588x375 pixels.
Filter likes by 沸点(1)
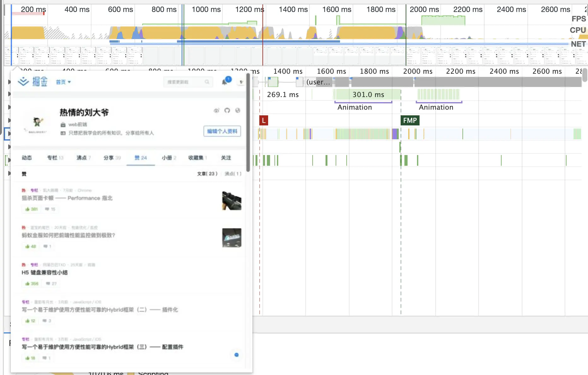(233, 174)
